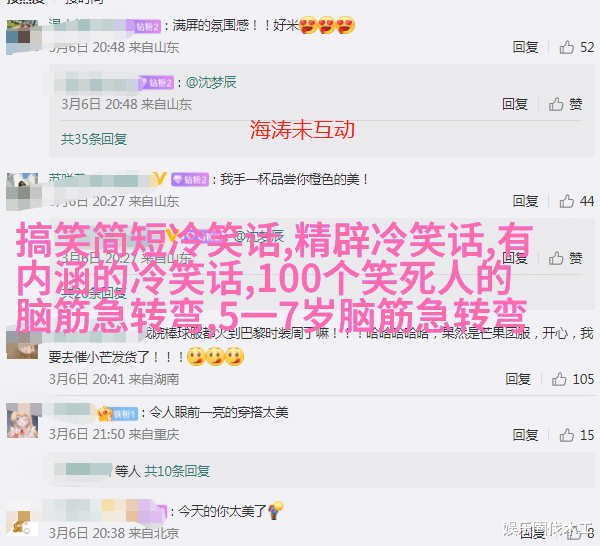
Task: Like the 巴黎时装周 comment with 105 likes
Action: coord(572,379)
